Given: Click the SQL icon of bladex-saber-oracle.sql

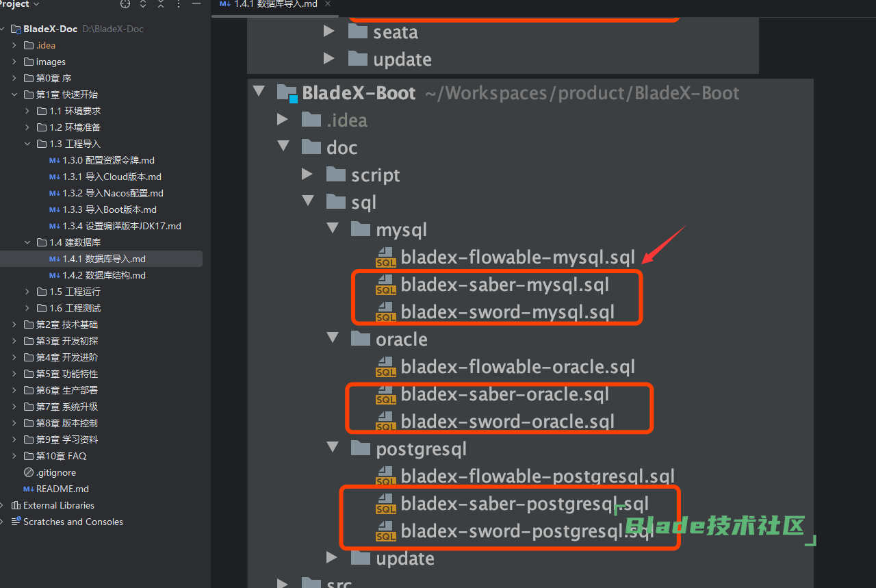Looking at the screenshot, I should tap(386, 395).
